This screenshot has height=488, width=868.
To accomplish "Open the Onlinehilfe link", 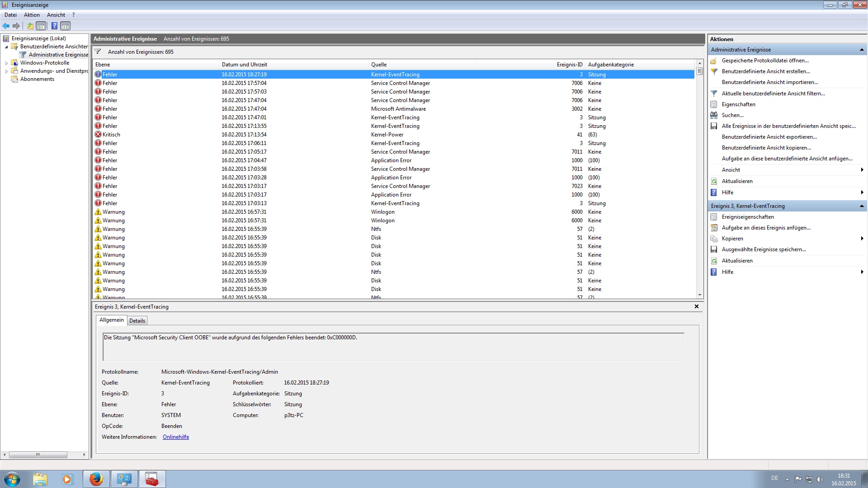I will (x=176, y=437).
